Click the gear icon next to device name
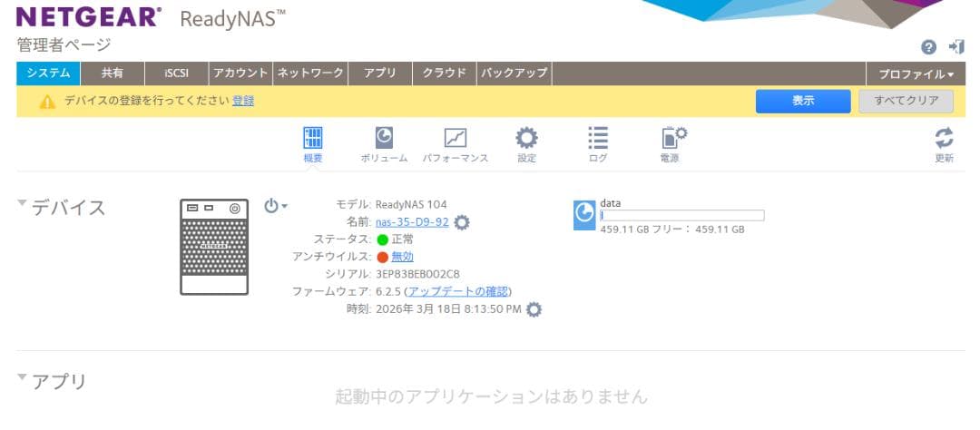Screen dimensions: 980x430 (462, 222)
